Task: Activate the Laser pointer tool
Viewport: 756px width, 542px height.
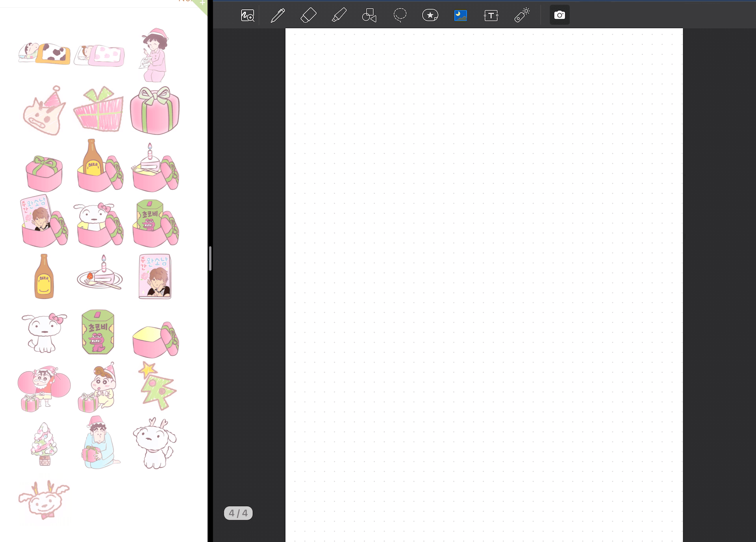Action: coord(522,15)
